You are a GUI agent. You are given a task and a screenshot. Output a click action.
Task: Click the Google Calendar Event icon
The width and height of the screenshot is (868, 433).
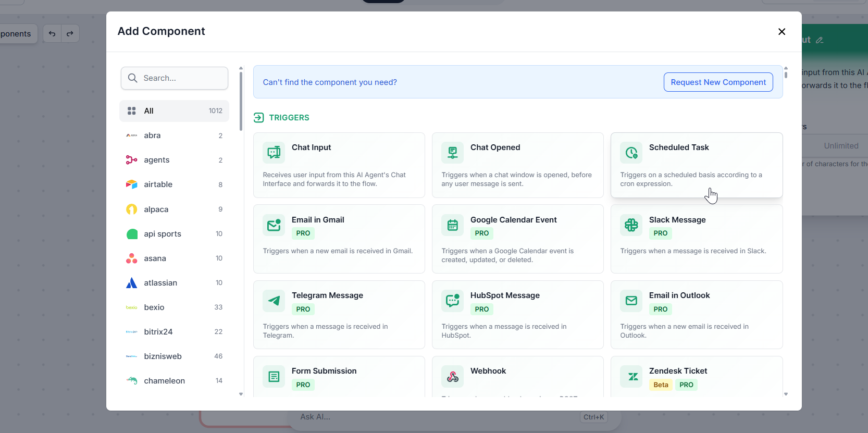click(453, 225)
